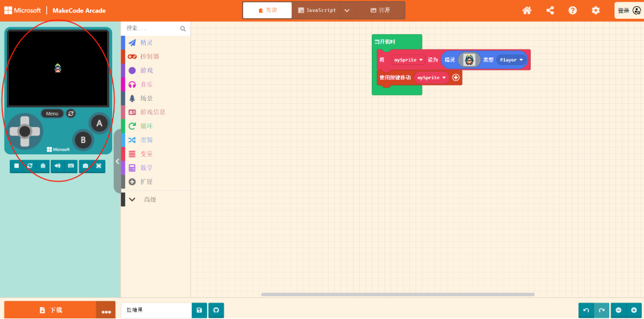The height and width of the screenshot is (319, 644).
Task: Click the Menu button on the game console
Action: pyautogui.click(x=52, y=113)
